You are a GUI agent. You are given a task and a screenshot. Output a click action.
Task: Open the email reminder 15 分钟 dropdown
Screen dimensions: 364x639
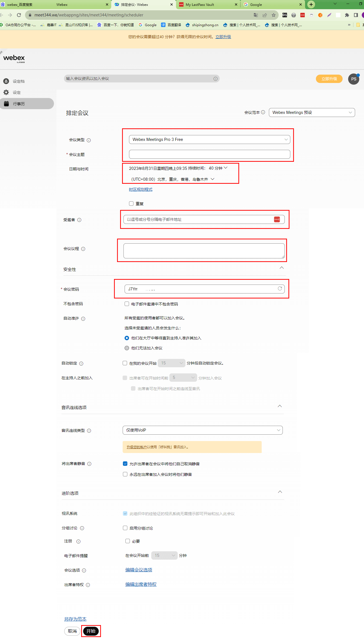[x=164, y=555]
